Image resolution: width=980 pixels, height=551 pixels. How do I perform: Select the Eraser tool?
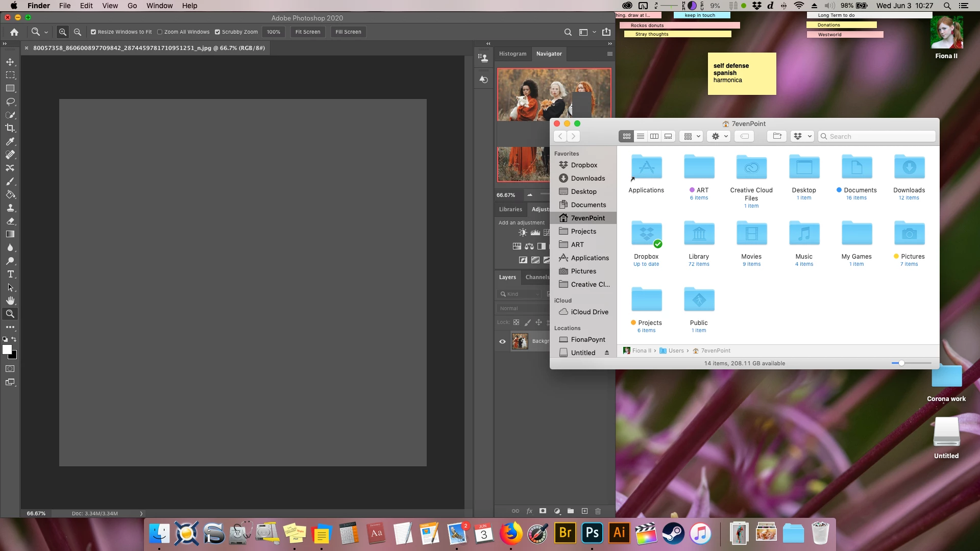pyautogui.click(x=10, y=221)
